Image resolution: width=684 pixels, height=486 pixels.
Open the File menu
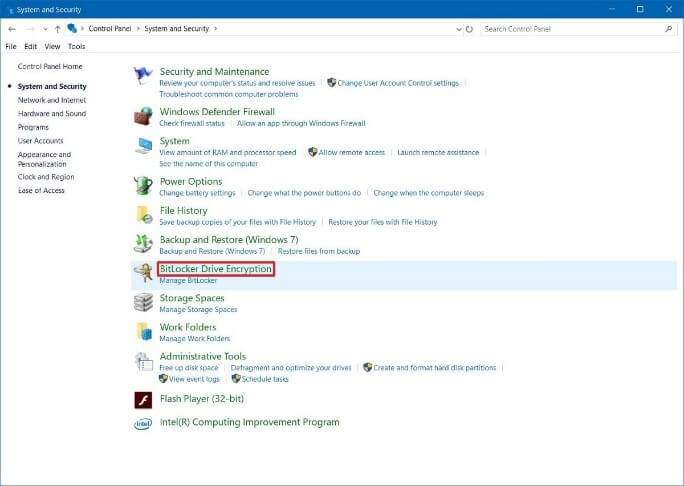(x=11, y=46)
